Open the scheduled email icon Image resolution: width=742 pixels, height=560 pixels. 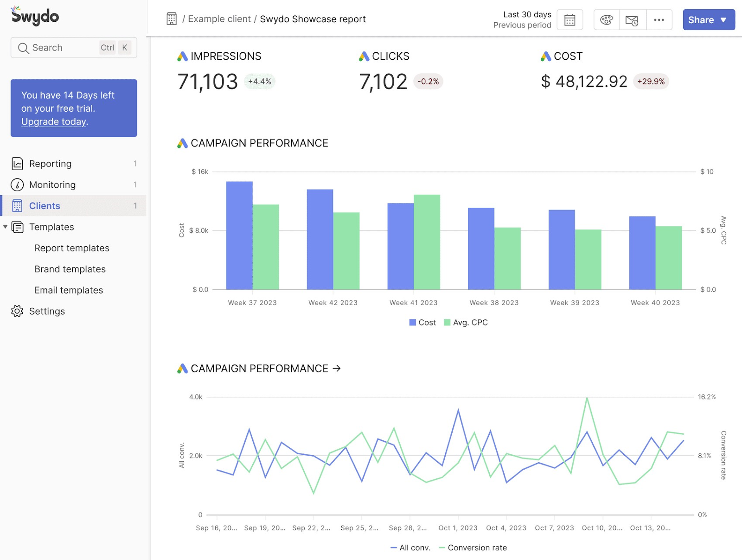633,19
